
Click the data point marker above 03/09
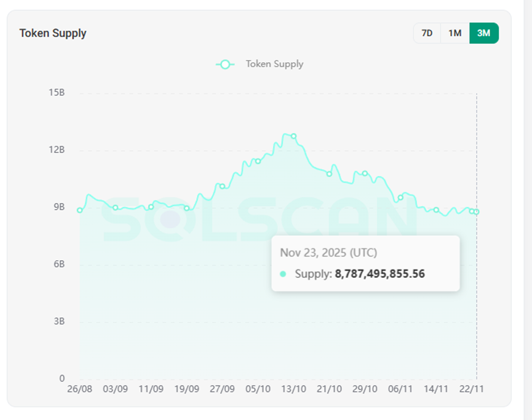click(x=115, y=208)
